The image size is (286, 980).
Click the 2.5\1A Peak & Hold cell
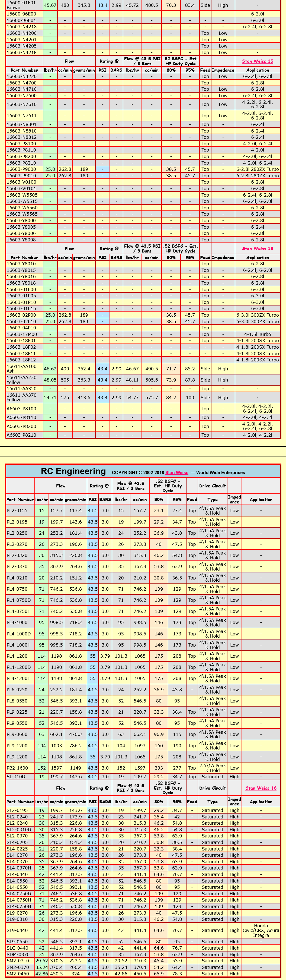point(212,768)
